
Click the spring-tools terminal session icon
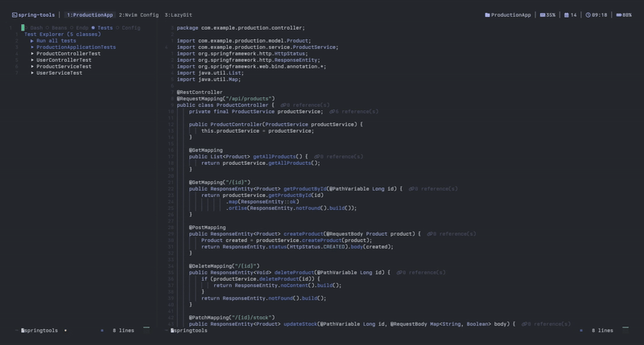coord(14,14)
